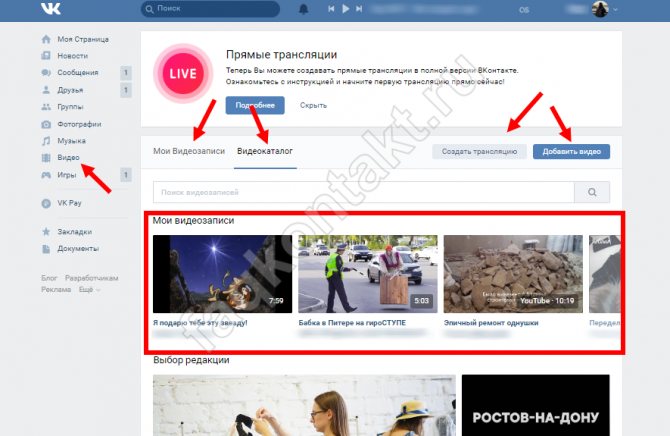Screen dimensions: 670x436
Task: Click the home icon beside Моя Страница
Action: pyautogui.click(x=46, y=39)
